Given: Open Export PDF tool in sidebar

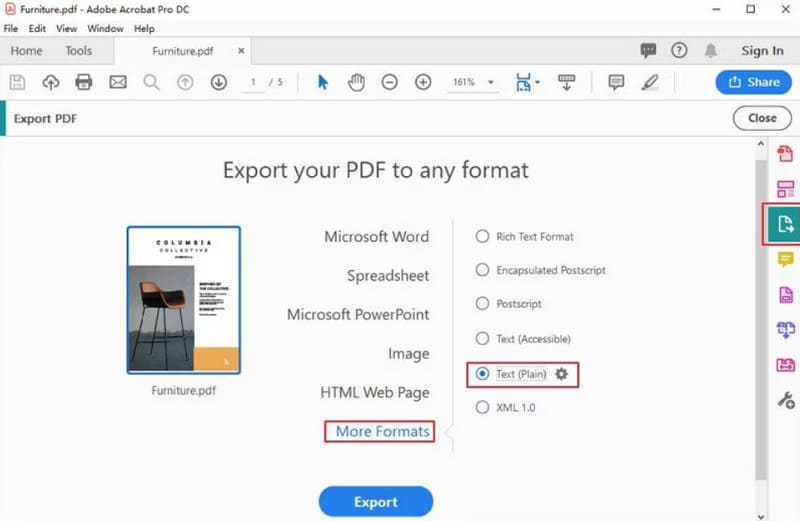Looking at the screenshot, I should [784, 224].
